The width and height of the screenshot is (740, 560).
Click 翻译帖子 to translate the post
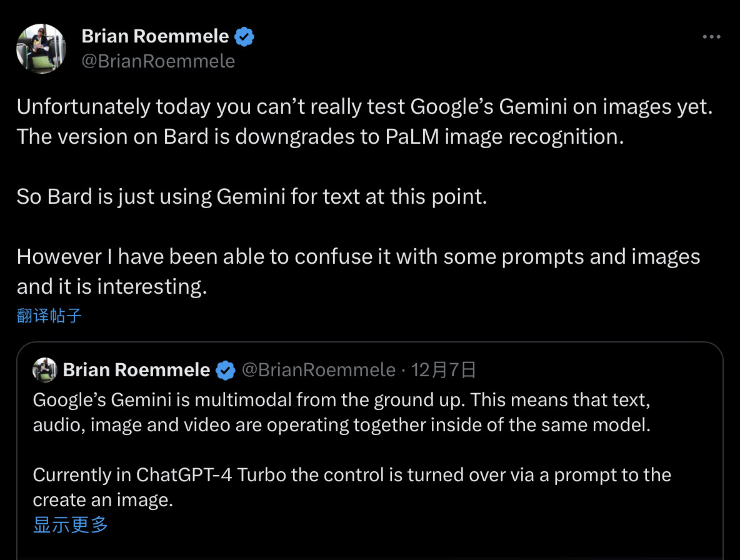pos(49,316)
